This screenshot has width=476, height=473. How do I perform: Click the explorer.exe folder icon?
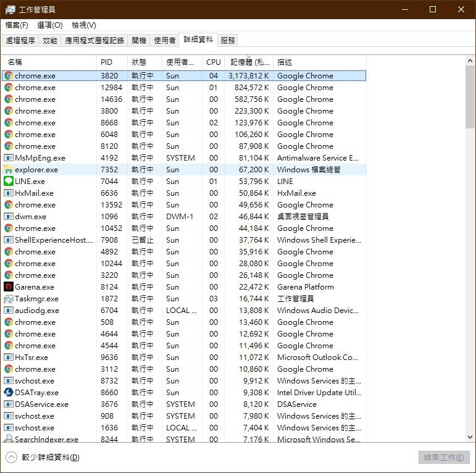pos(9,170)
